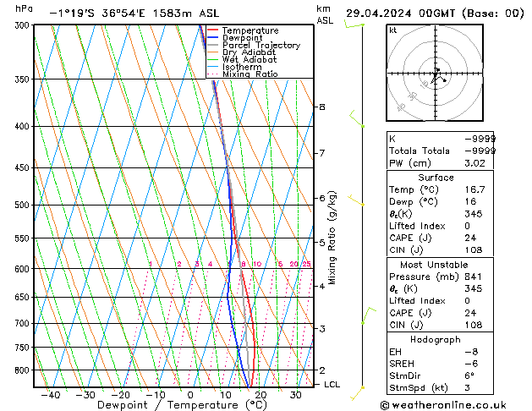Click the green Wet Adiabat legend line
This screenshot has height=411, width=532.
coord(212,59)
